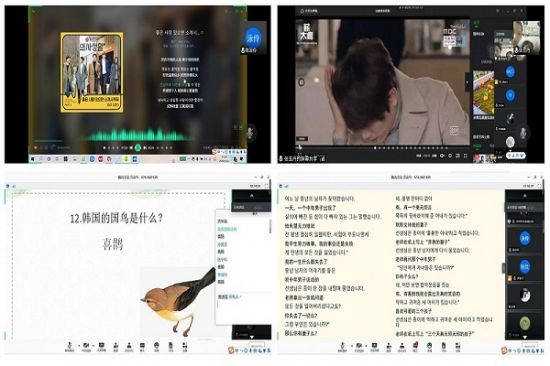Open emoji icon in bottom-right meeting toolbar
550x366 pixels.
(x=429, y=346)
